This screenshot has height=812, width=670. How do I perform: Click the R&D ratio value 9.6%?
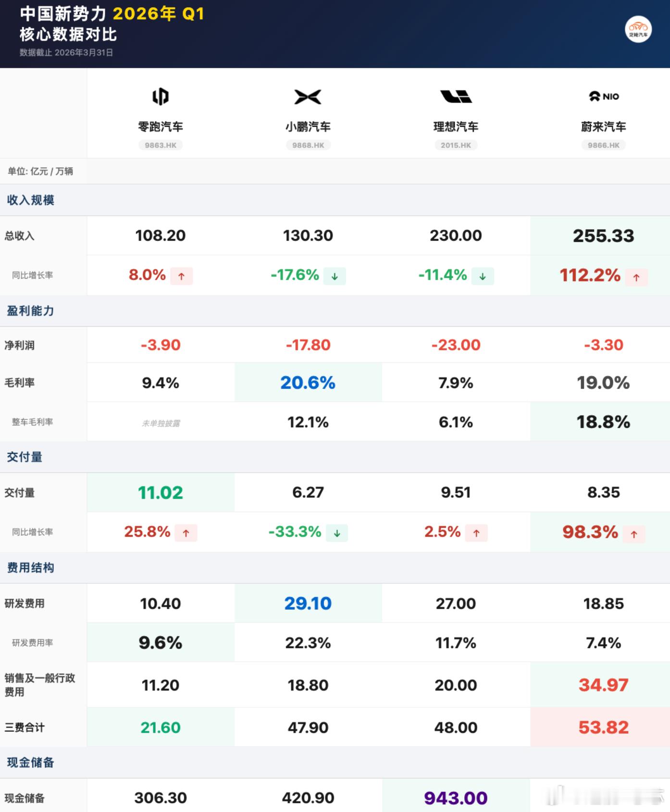pyautogui.click(x=161, y=643)
